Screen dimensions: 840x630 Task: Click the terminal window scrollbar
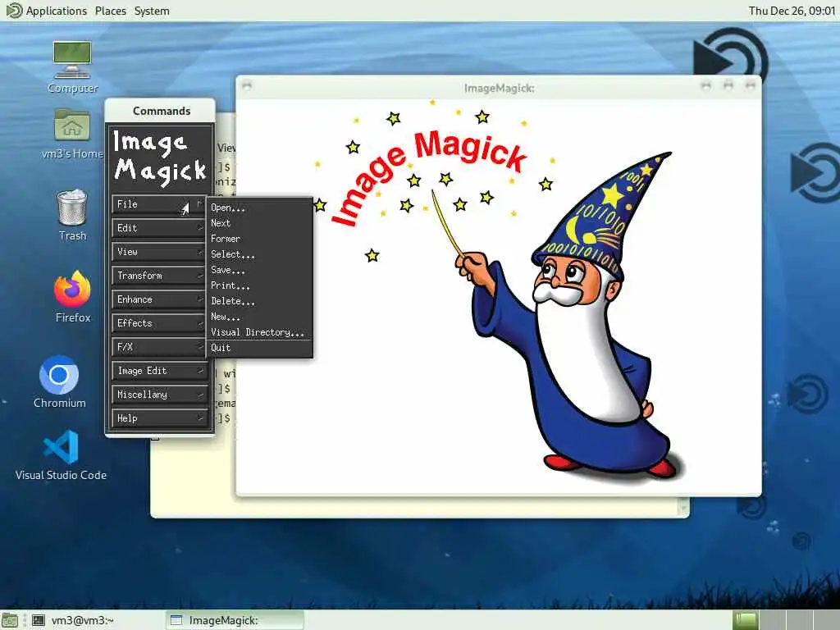coord(682,505)
